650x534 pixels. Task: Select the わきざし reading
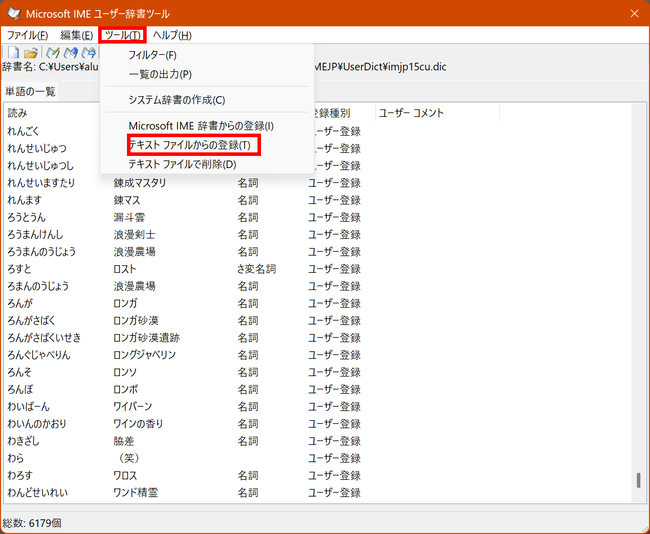[x=23, y=441]
